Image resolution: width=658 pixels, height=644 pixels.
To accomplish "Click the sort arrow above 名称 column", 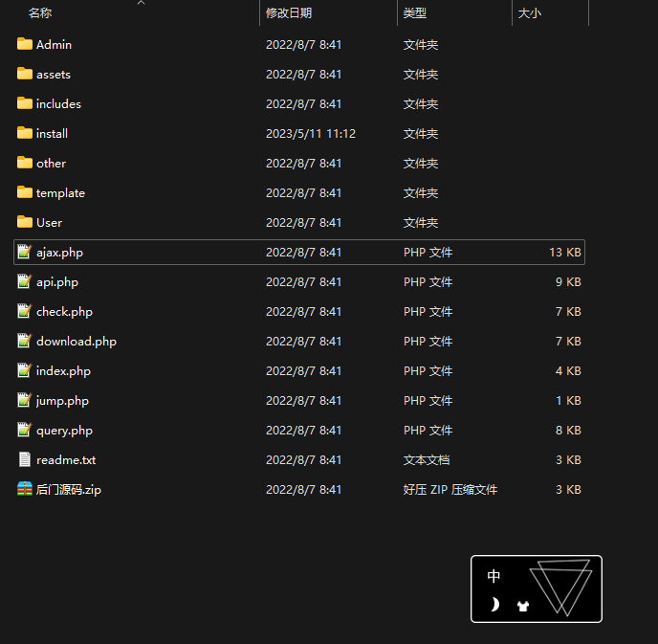I will 141,3.
